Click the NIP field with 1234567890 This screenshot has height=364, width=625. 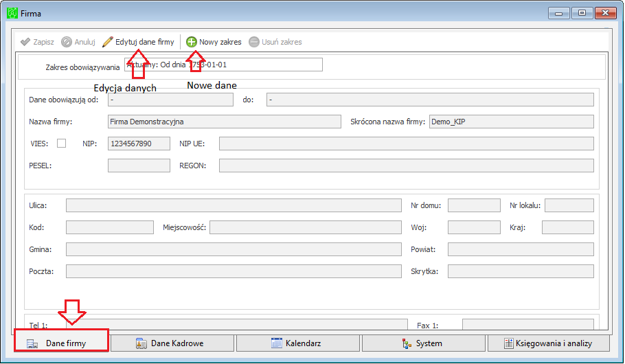[x=139, y=144]
